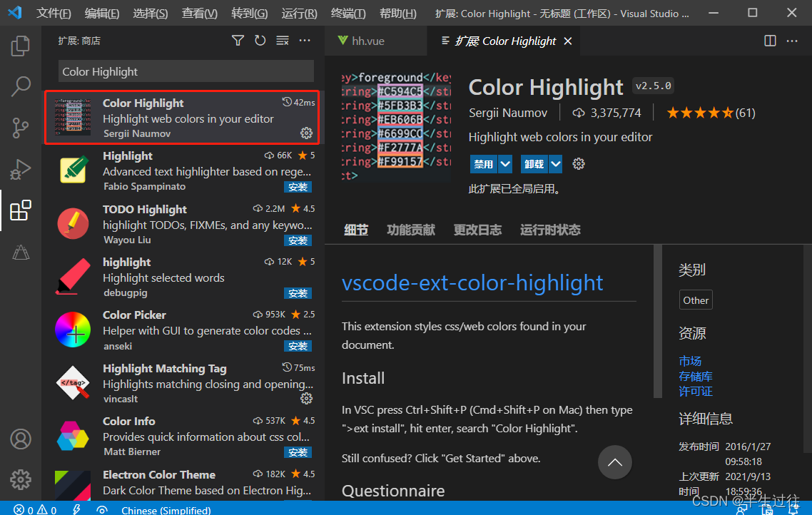Focus the extensions search box
Image resolution: width=812 pixels, height=515 pixels.
186,71
